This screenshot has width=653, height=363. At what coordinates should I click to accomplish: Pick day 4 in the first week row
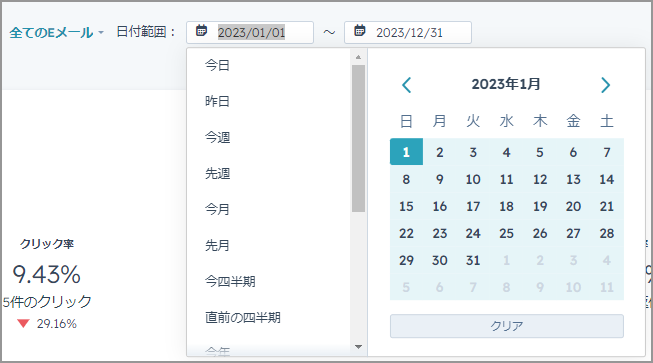[506, 152]
